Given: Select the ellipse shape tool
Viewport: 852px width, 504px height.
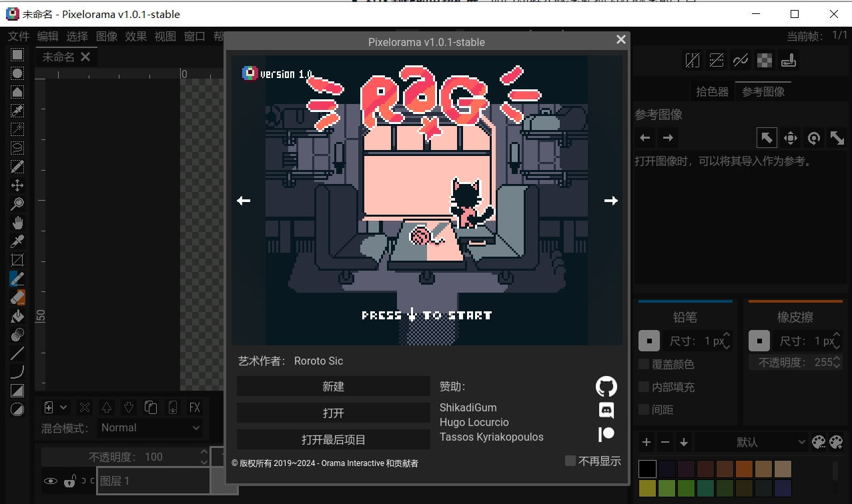Looking at the screenshot, I should tap(17, 409).
